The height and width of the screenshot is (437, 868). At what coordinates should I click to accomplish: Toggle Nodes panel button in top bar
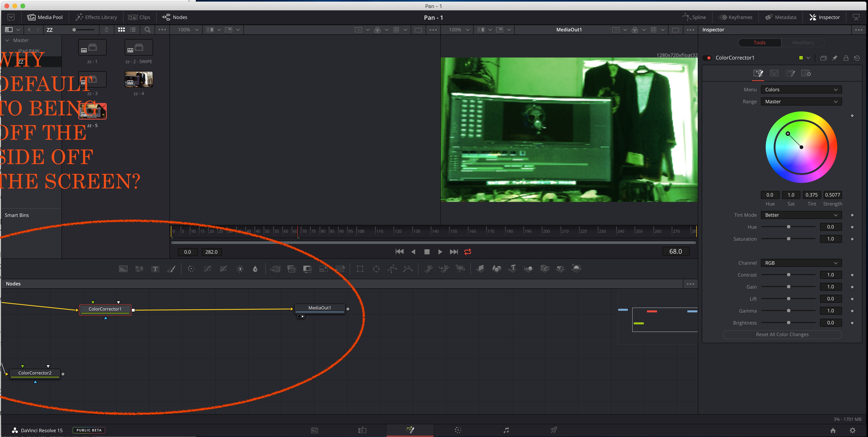pyautogui.click(x=175, y=17)
